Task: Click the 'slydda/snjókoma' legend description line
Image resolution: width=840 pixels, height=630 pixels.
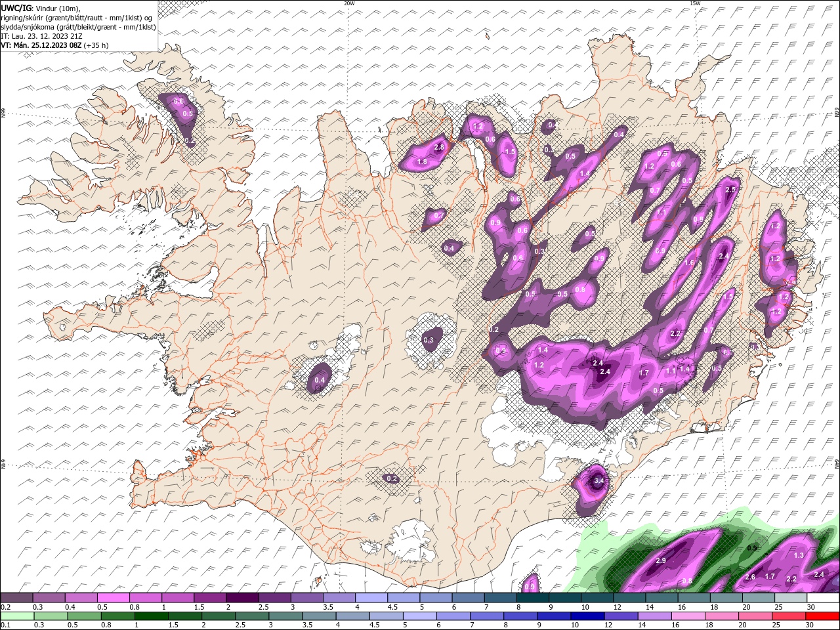Action: pyautogui.click(x=79, y=27)
